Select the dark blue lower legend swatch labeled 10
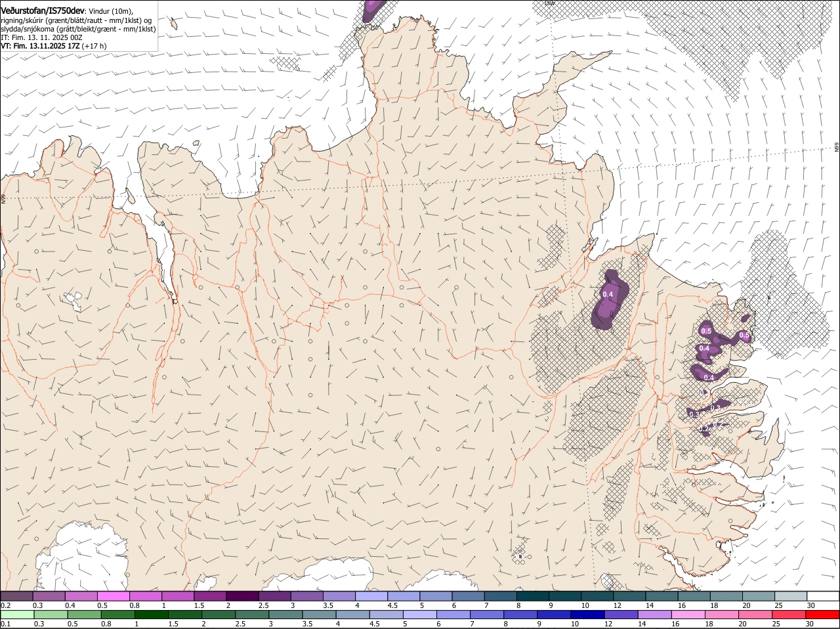The height and width of the screenshot is (629, 840). click(x=588, y=615)
